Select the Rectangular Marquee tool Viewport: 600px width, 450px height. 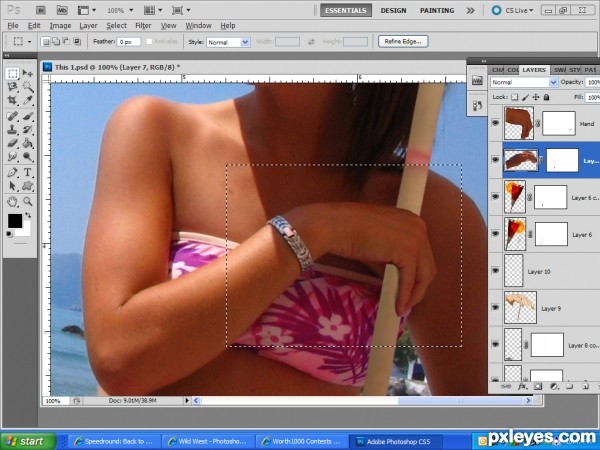[x=13, y=73]
